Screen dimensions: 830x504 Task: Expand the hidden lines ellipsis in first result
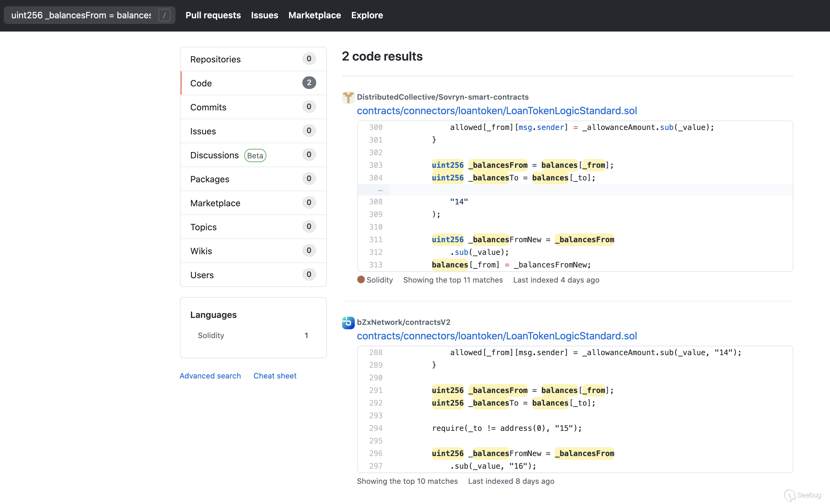coord(380,190)
